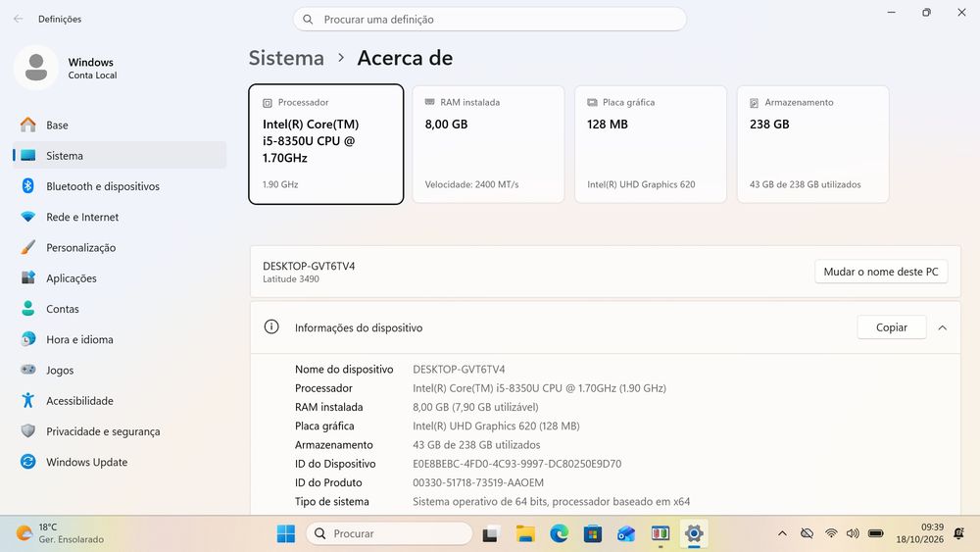Go back using the arrow beside Definições

pyautogui.click(x=18, y=19)
